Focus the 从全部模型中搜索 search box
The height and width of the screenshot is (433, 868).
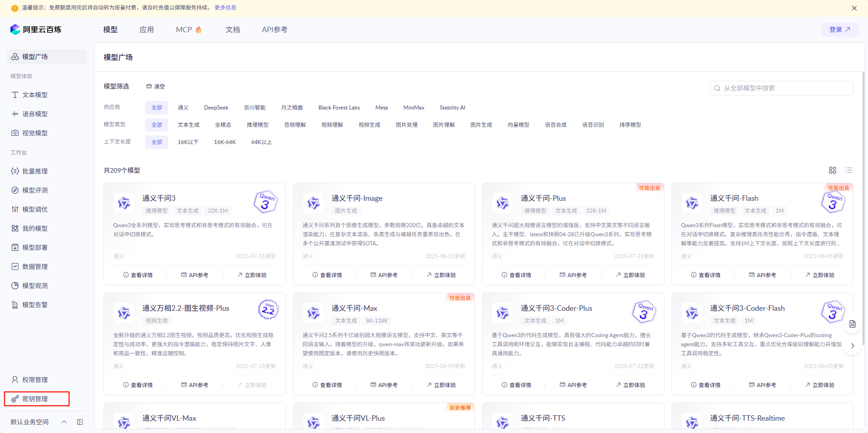[781, 88]
